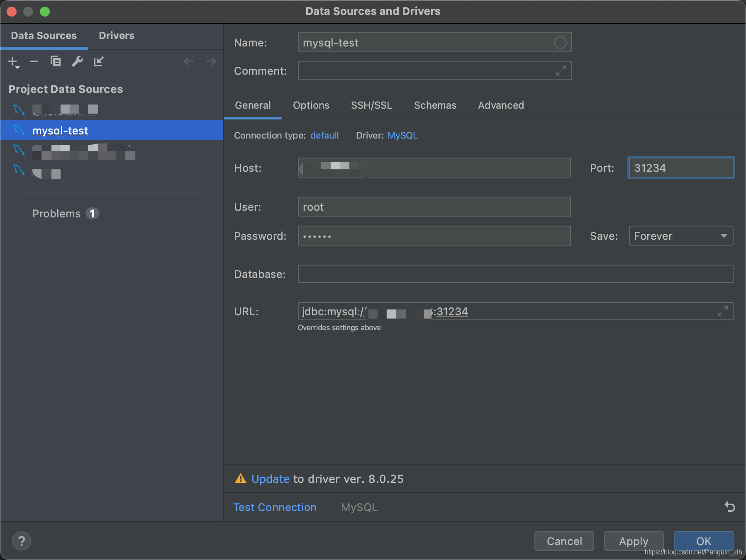The height and width of the screenshot is (560, 746).
Task: Click the import data sources icon
Action: [99, 61]
